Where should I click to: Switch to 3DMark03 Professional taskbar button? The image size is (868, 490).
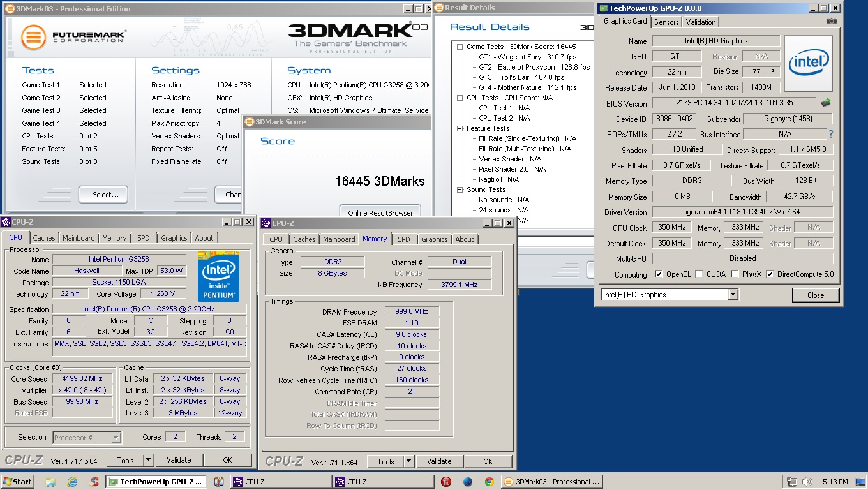(552, 482)
